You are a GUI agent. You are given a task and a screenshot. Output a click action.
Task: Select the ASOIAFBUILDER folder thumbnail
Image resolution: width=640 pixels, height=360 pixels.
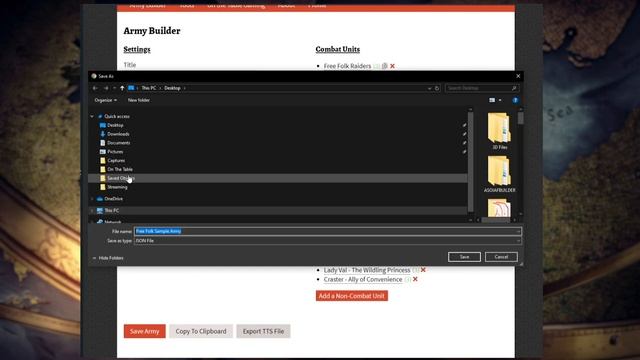(500, 174)
